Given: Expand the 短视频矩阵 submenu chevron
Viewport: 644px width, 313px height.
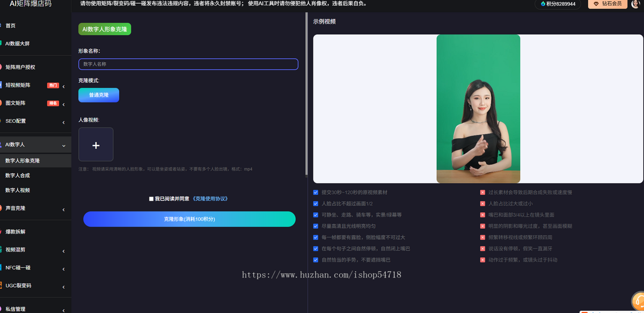Looking at the screenshot, I should coord(64,86).
